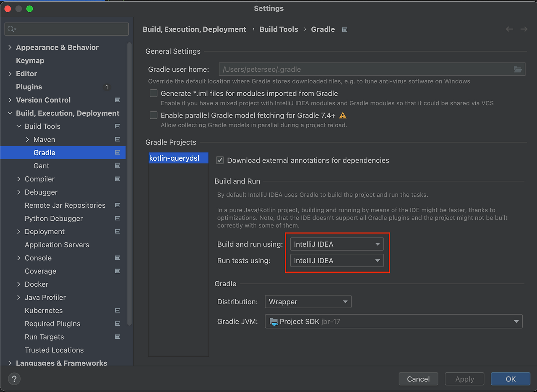The image size is (537, 392).
Task: Uncheck downloading external annotations for dependencies
Action: [219, 160]
